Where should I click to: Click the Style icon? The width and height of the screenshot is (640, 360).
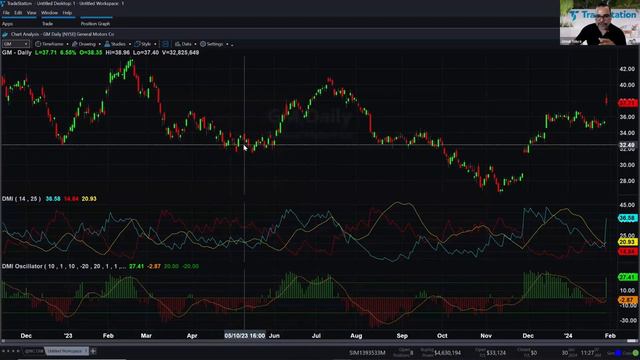138,44
